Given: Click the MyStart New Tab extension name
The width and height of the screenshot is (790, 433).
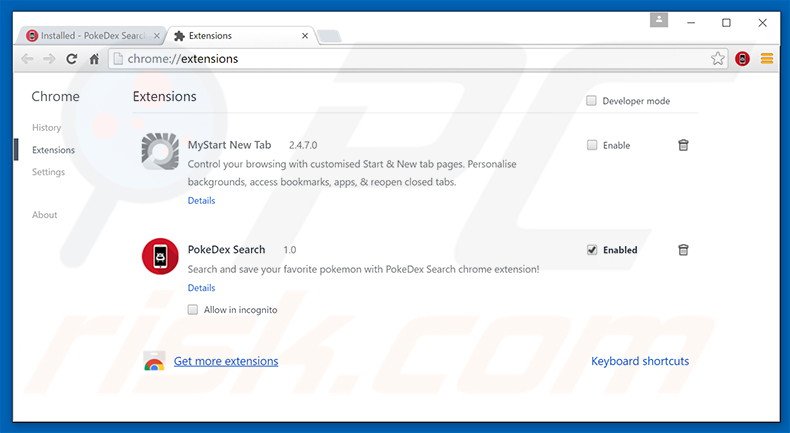Looking at the screenshot, I should click(x=229, y=145).
